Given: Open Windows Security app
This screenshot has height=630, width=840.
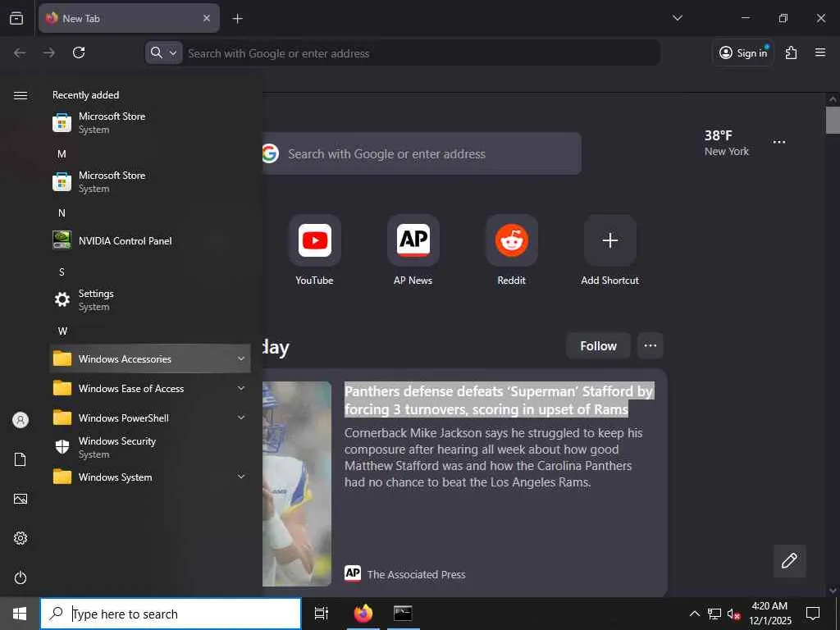Looking at the screenshot, I should pos(150,447).
